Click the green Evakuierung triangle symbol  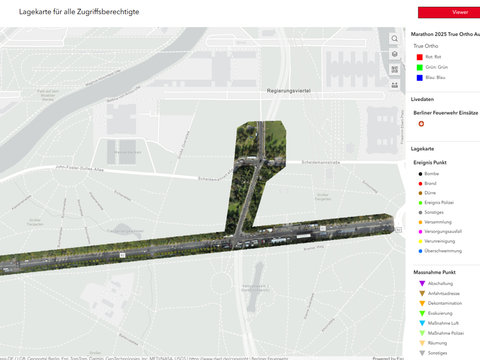tap(422, 313)
